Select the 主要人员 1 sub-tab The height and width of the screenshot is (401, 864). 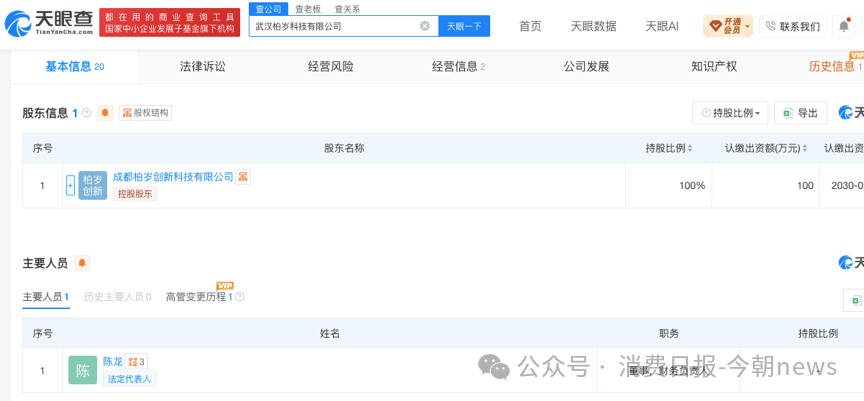(46, 297)
